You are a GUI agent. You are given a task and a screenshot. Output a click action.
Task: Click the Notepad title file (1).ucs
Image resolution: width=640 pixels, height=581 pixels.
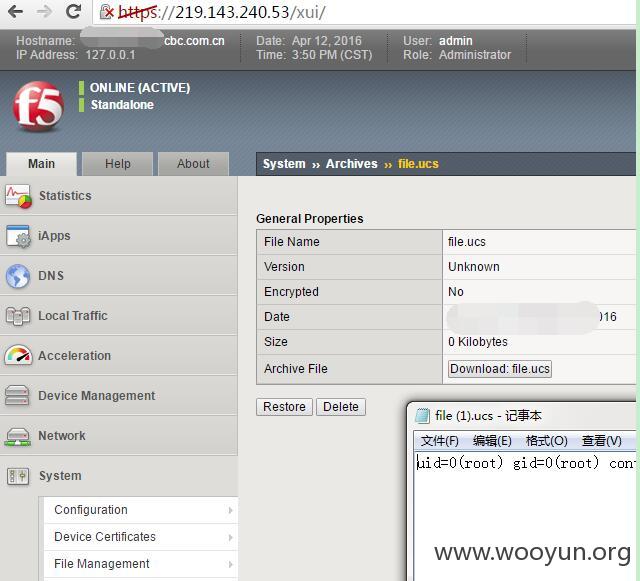[464, 416]
